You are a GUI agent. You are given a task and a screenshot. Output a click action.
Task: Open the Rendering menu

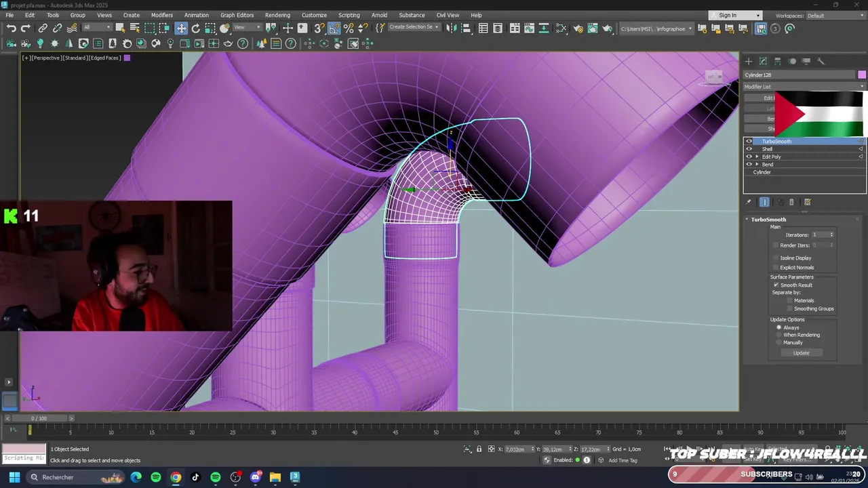(x=277, y=15)
